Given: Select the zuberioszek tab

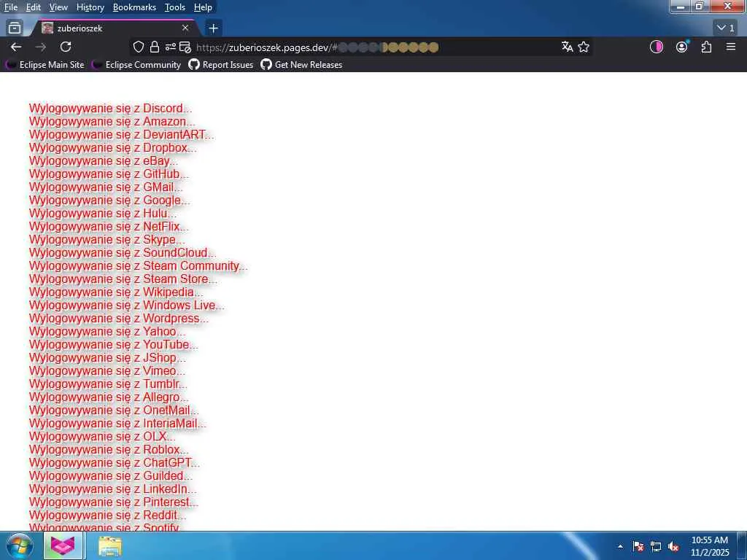Looking at the screenshot, I should click(x=115, y=28).
